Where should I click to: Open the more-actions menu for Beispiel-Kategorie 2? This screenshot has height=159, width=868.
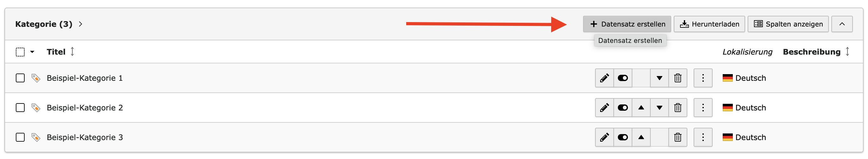[x=703, y=108]
